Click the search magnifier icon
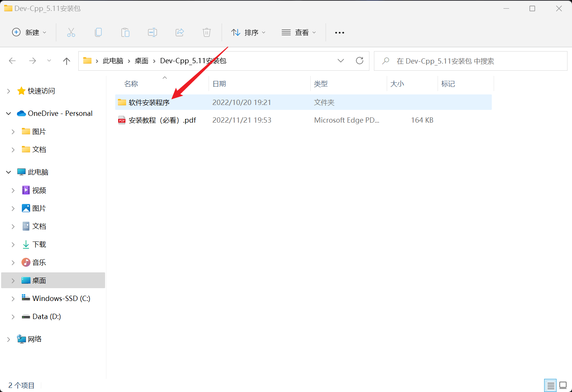 tap(386, 61)
